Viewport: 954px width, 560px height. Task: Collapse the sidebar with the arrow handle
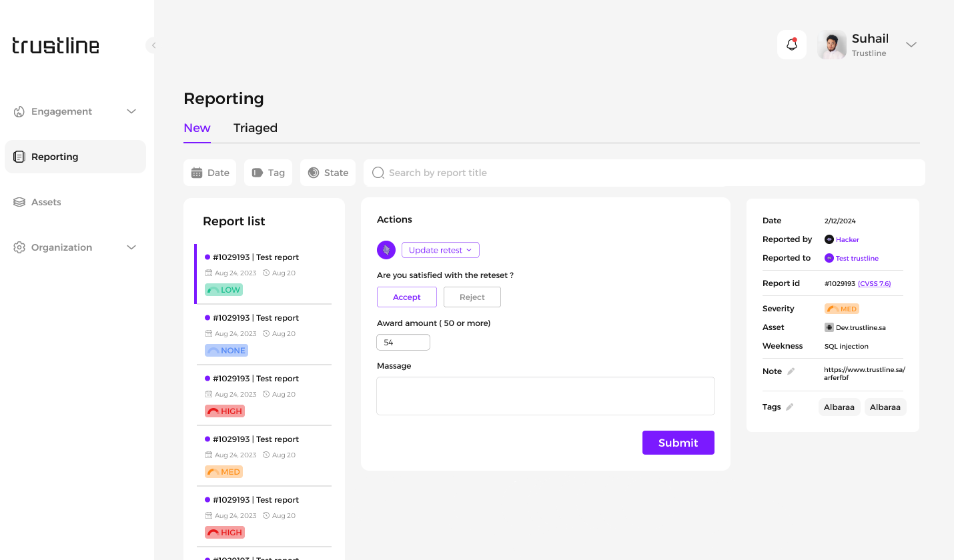pos(153,45)
